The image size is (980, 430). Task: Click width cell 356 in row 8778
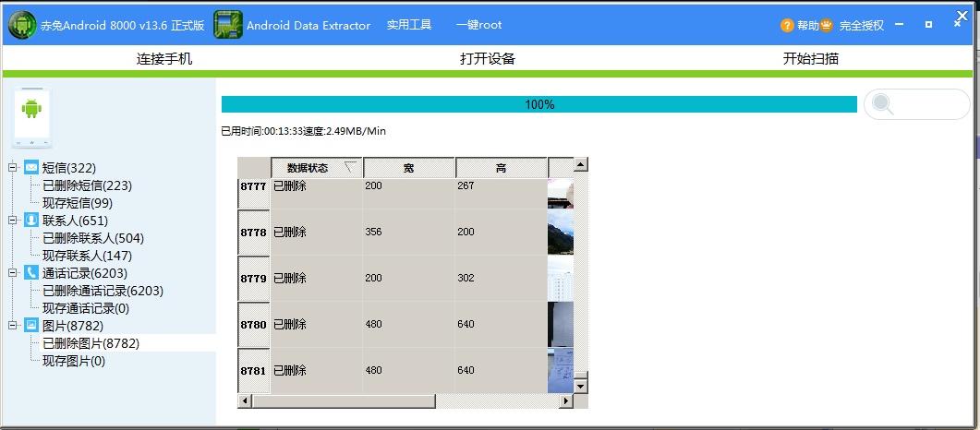[409, 233]
